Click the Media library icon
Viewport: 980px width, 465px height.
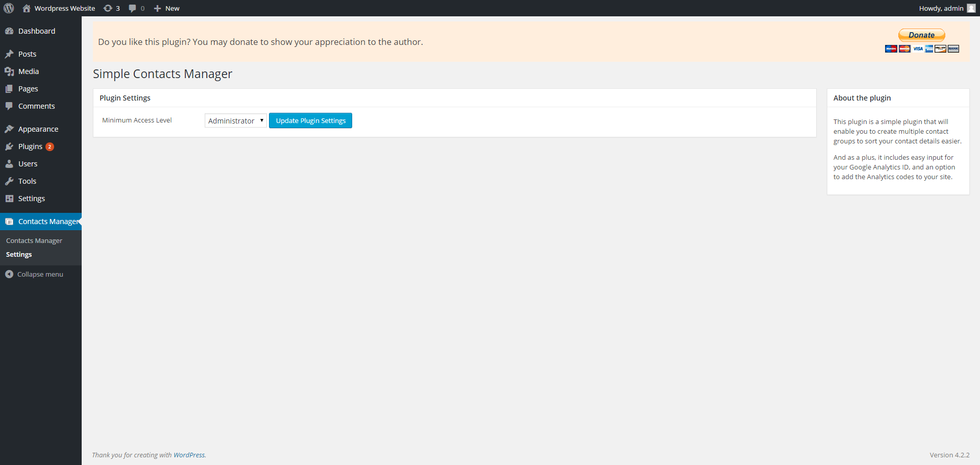point(9,71)
